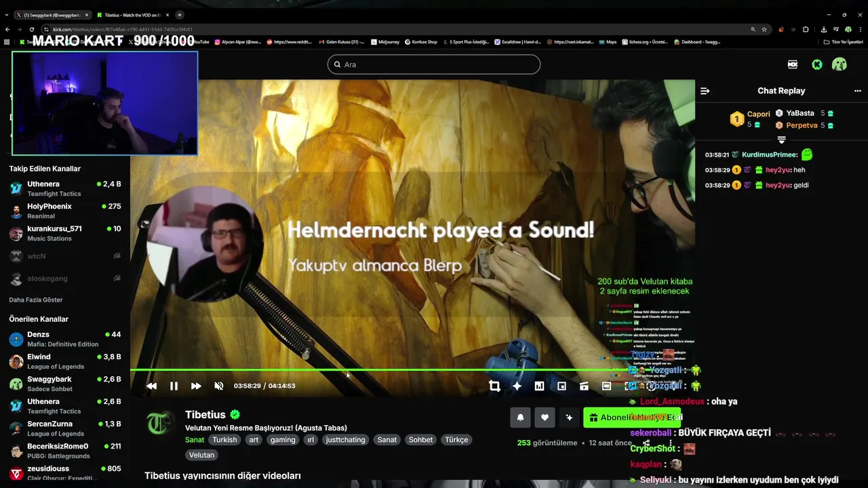Viewport: 868px width, 488px height.
Task: Follow Tibetius with the heart button
Action: (545, 418)
